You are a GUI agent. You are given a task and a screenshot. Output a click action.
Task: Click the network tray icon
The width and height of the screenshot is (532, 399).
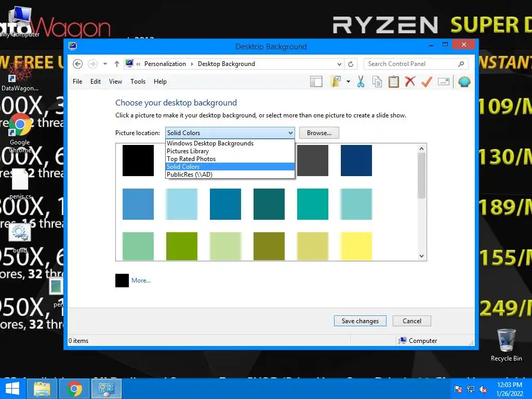471,389
